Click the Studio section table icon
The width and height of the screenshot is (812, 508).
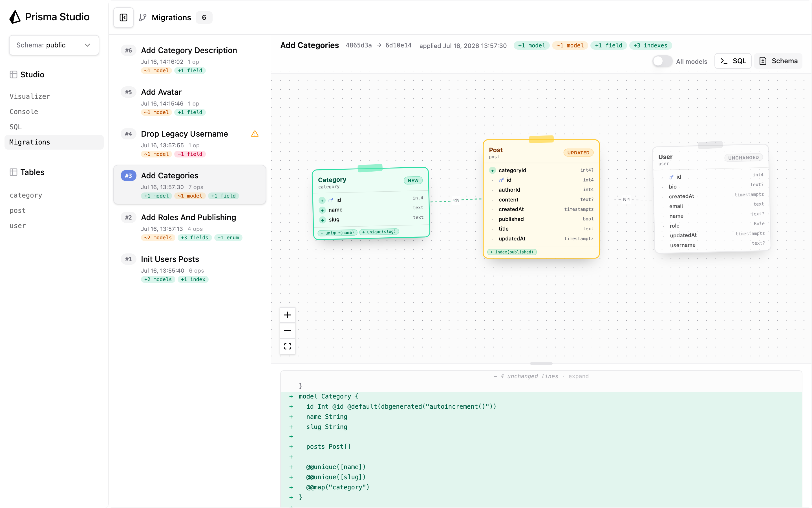point(14,75)
